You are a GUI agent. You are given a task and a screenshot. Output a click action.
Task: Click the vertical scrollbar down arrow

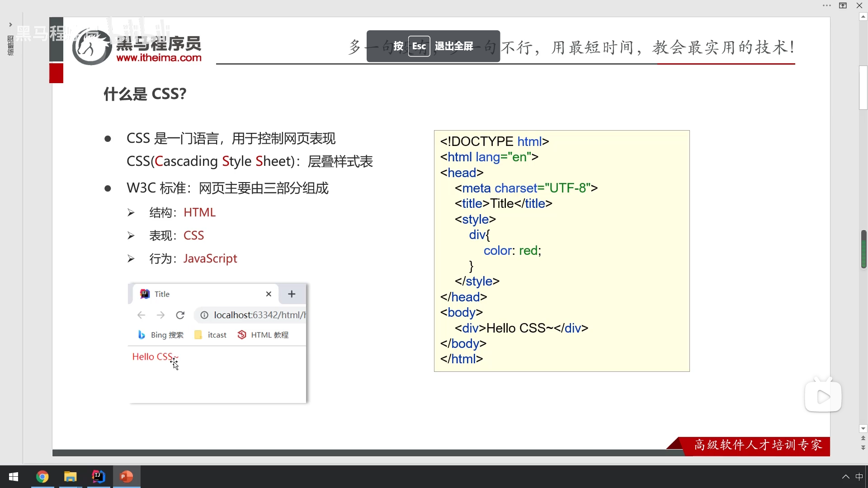click(863, 428)
